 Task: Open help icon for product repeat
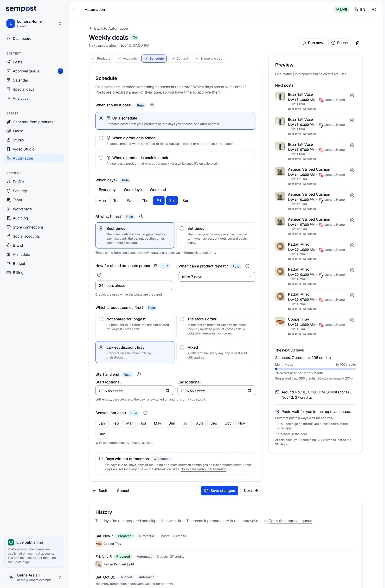(x=247, y=266)
